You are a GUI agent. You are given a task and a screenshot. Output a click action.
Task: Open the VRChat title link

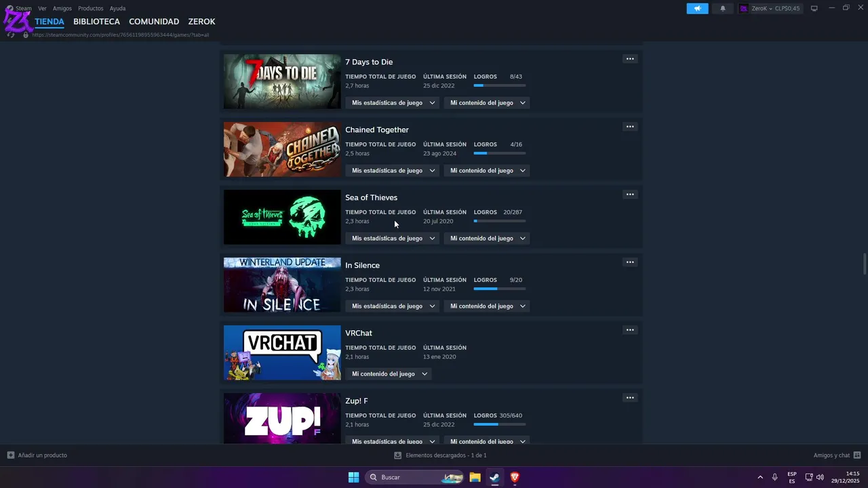(358, 333)
